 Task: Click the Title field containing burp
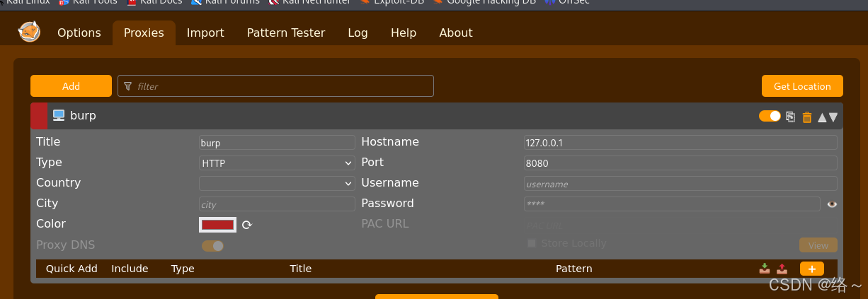277,143
